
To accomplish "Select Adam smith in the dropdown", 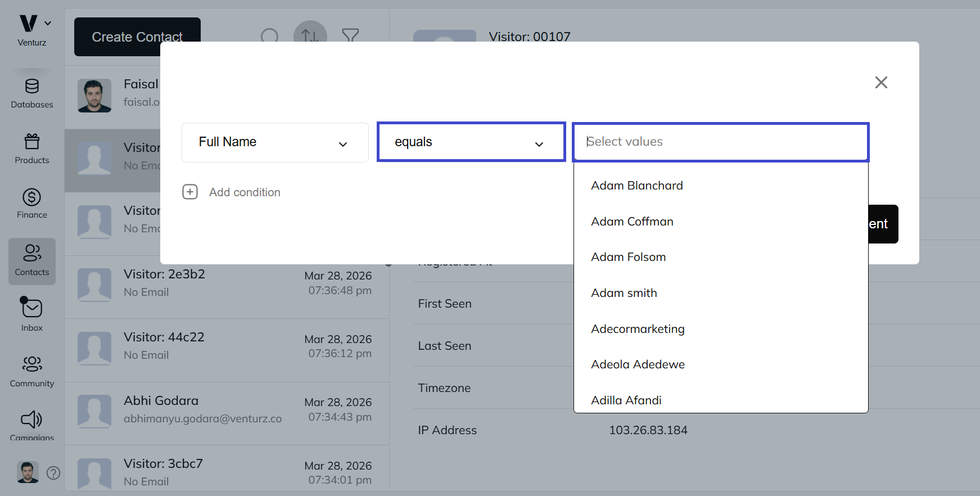I will pos(624,293).
